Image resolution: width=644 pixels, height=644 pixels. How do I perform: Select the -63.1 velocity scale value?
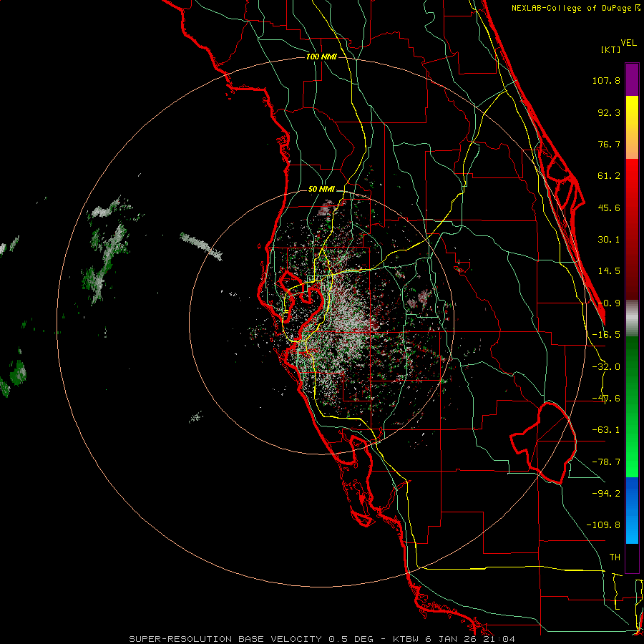click(606, 430)
